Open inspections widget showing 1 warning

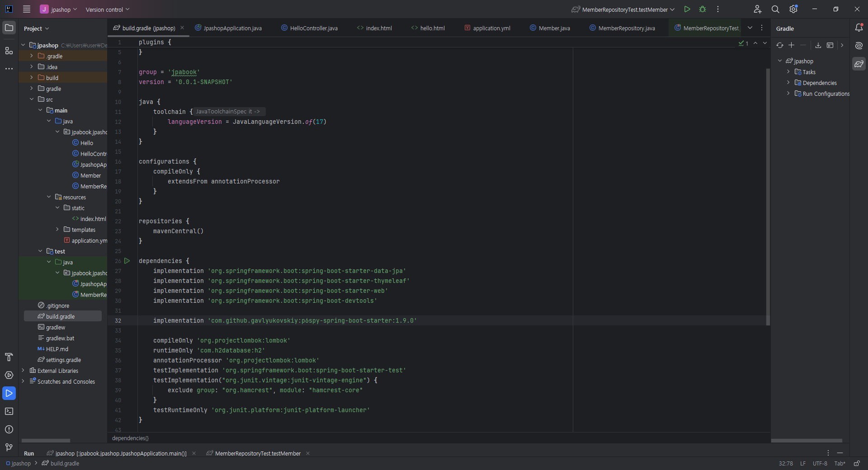click(744, 43)
